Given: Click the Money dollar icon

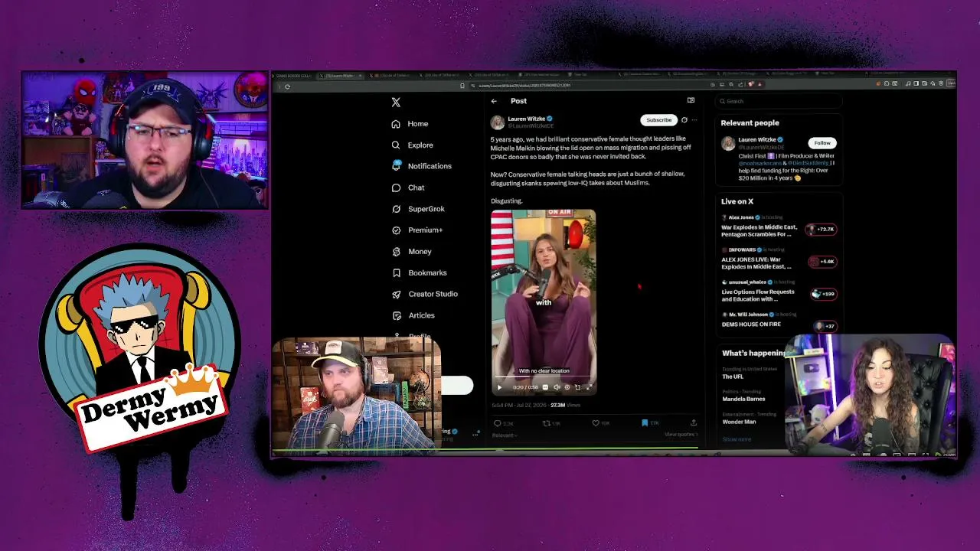Looking at the screenshot, I should coord(396,252).
